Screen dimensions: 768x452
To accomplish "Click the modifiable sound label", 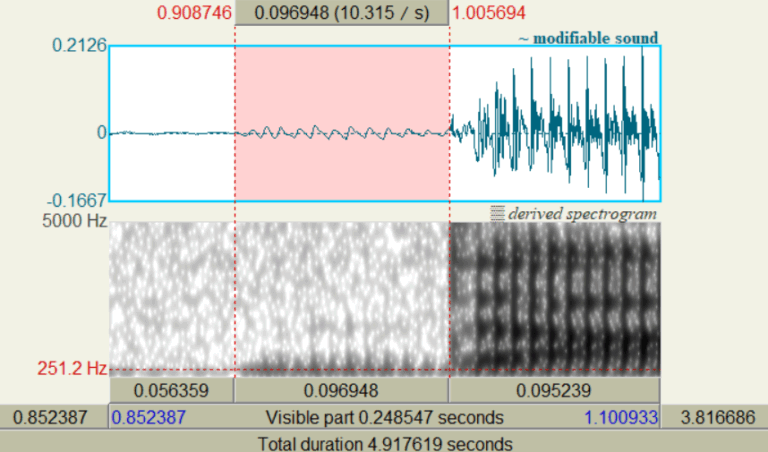I will click(x=588, y=38).
